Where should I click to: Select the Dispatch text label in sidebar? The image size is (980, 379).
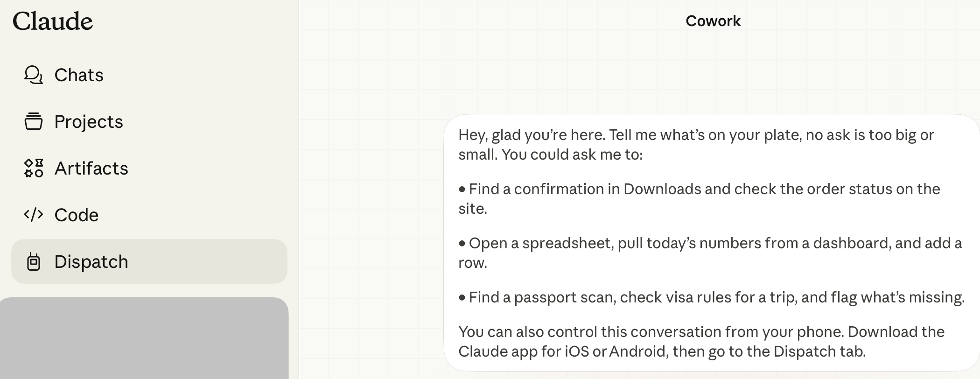point(91,261)
